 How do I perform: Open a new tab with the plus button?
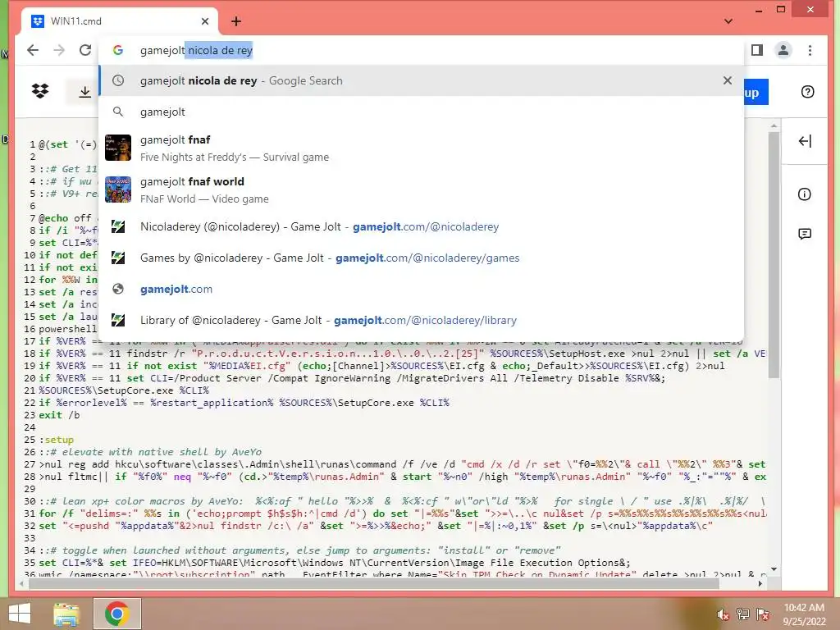point(236,21)
